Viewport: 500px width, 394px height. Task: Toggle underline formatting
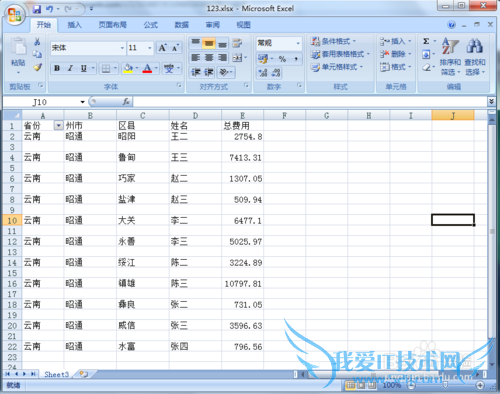[x=84, y=68]
